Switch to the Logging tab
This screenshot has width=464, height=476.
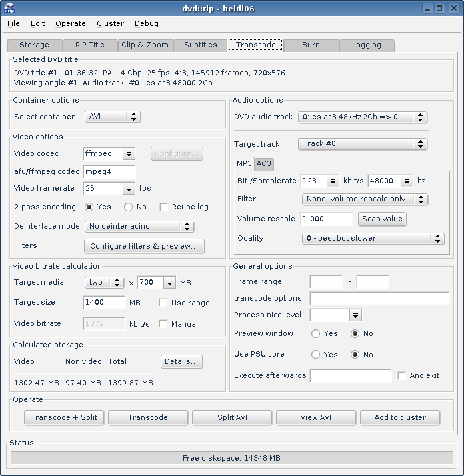367,45
